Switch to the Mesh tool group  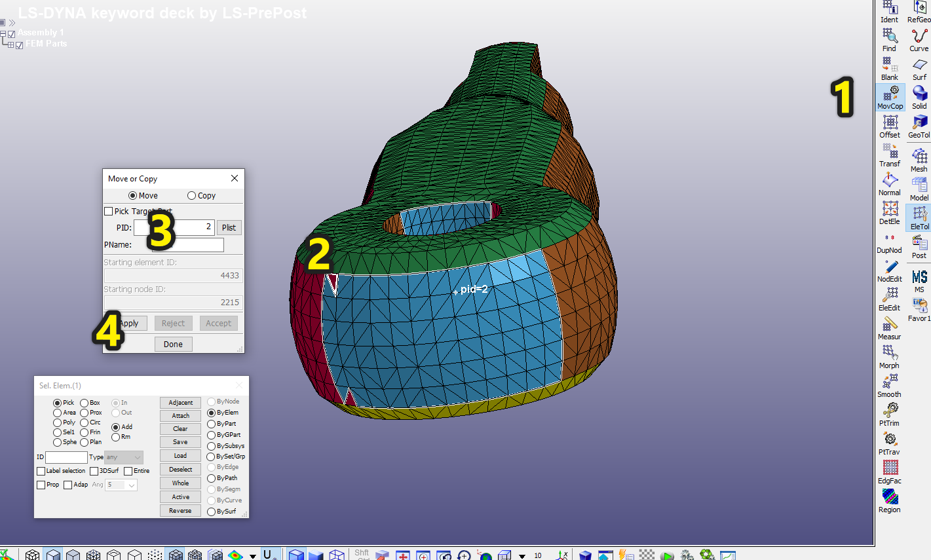919,159
